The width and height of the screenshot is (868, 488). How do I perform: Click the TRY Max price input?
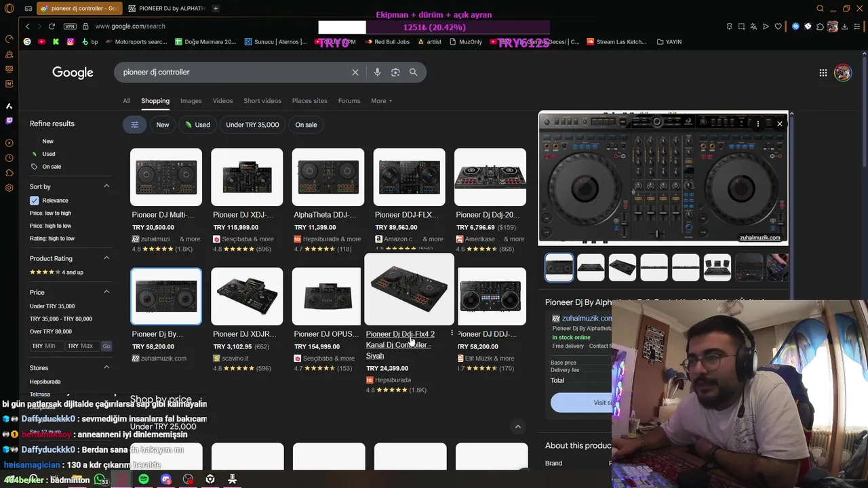83,346
